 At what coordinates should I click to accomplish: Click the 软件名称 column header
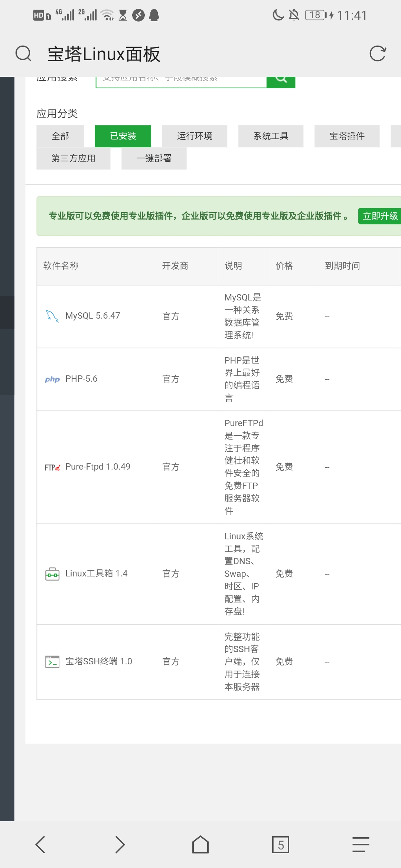(61, 266)
